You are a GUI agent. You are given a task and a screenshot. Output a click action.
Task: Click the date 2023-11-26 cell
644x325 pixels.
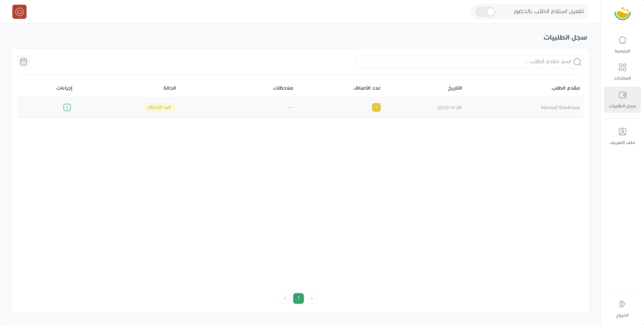449,107
